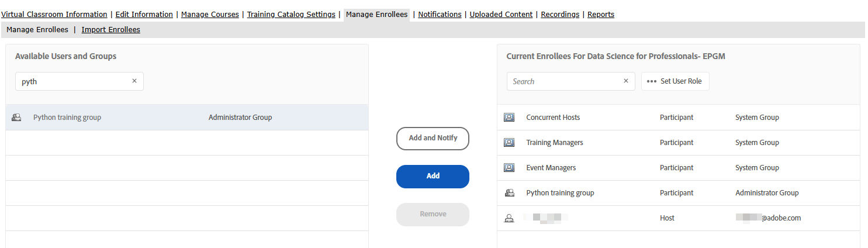Click the Remove button
This screenshot has height=248, width=868.
pos(433,214)
